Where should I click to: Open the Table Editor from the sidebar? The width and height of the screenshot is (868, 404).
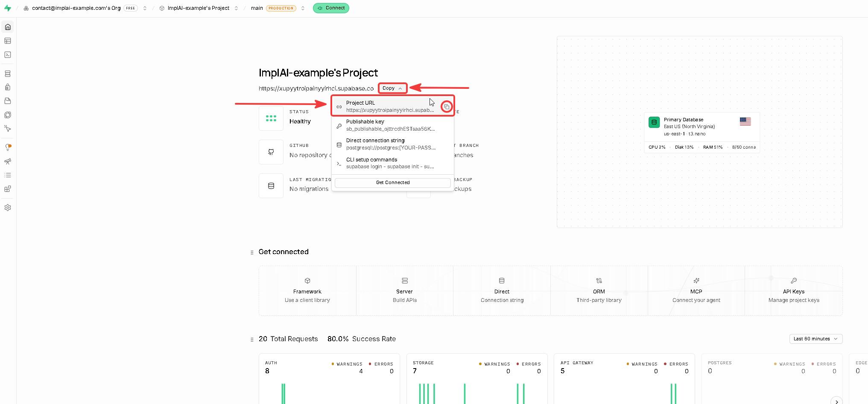(8, 41)
